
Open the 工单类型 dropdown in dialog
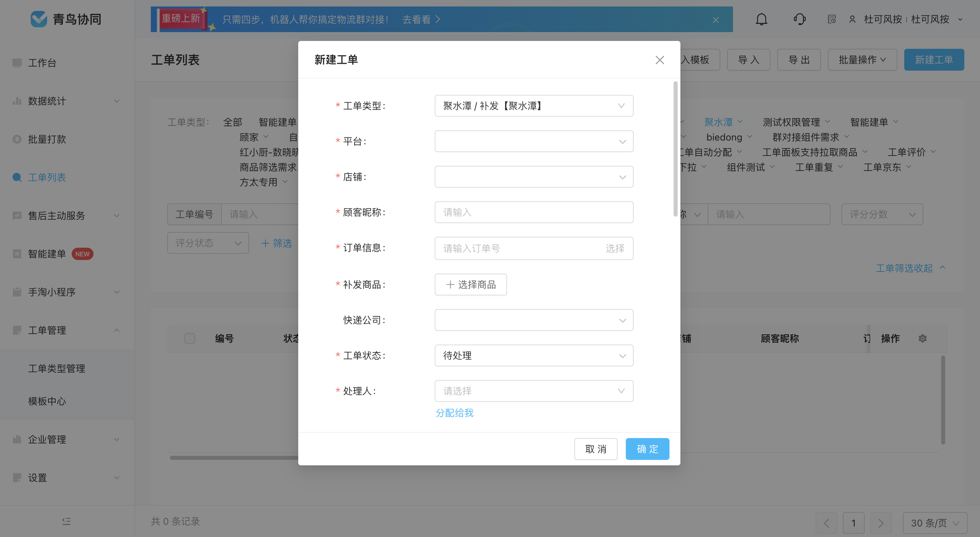click(x=534, y=106)
